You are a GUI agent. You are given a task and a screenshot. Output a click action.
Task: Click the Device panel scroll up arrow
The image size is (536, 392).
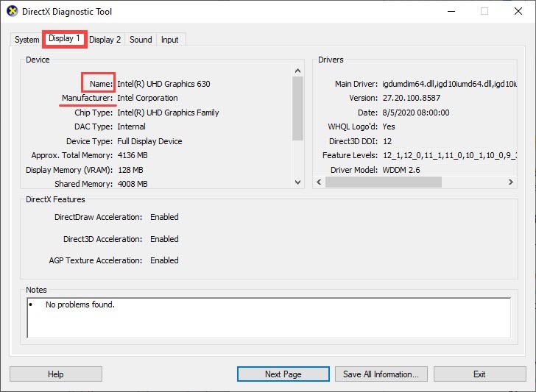pos(297,70)
